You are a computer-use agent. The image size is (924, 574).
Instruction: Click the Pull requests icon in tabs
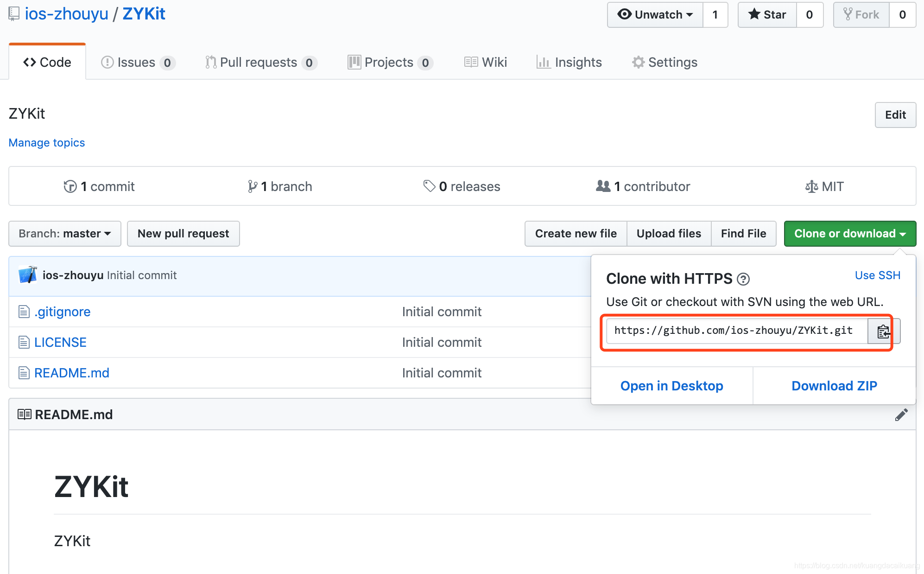pyautogui.click(x=211, y=62)
